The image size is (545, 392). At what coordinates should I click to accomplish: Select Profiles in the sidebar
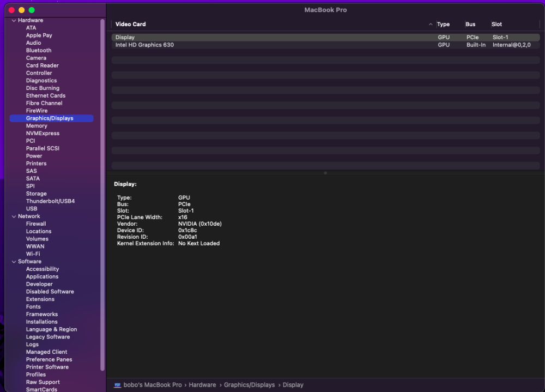36,375
